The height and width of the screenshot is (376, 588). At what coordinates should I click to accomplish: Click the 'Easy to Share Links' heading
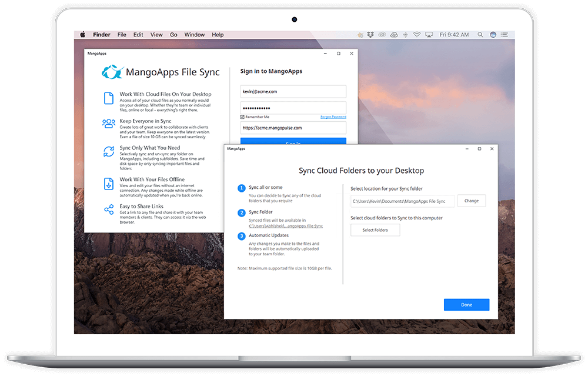[141, 207]
